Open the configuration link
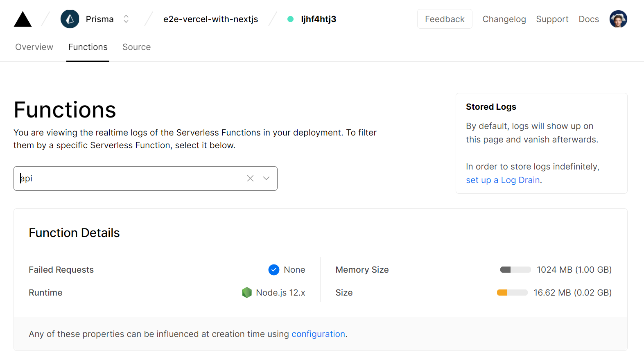Screen dimensions: 644x357 (318, 334)
